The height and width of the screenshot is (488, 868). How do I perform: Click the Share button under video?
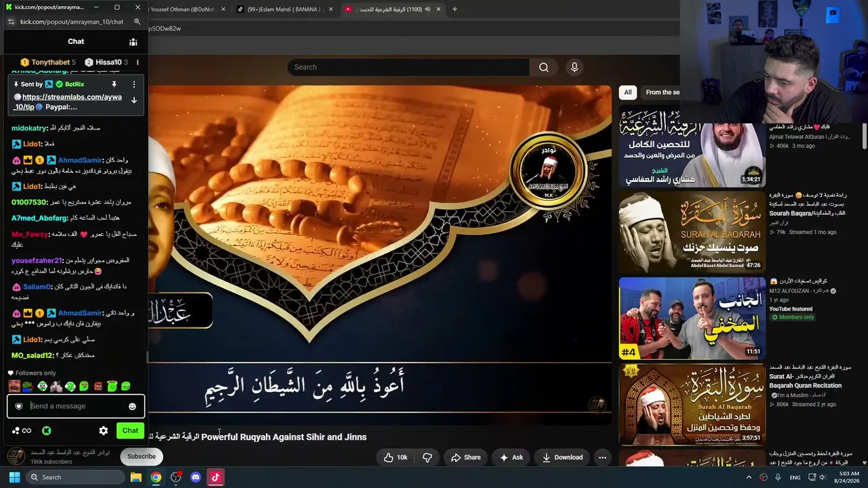click(x=465, y=457)
